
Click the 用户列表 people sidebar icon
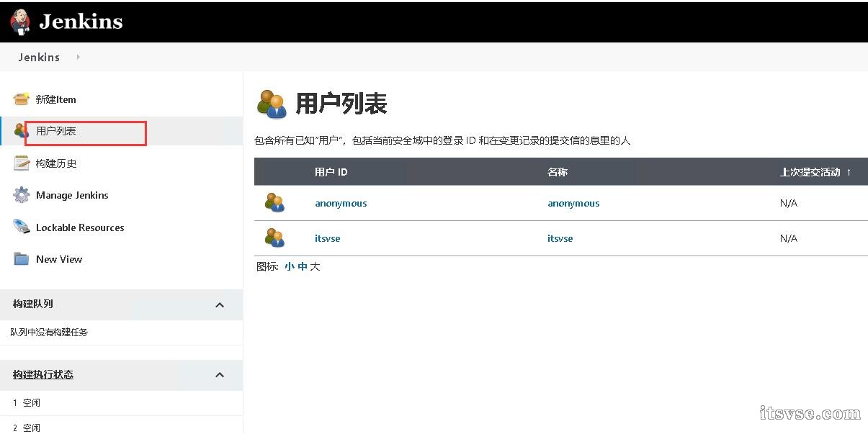click(22, 131)
